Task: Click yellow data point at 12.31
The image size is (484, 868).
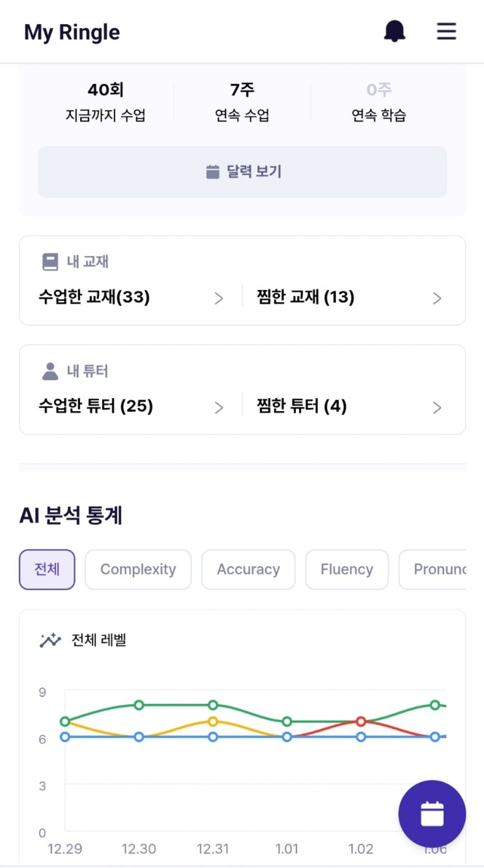Action: [x=213, y=721]
